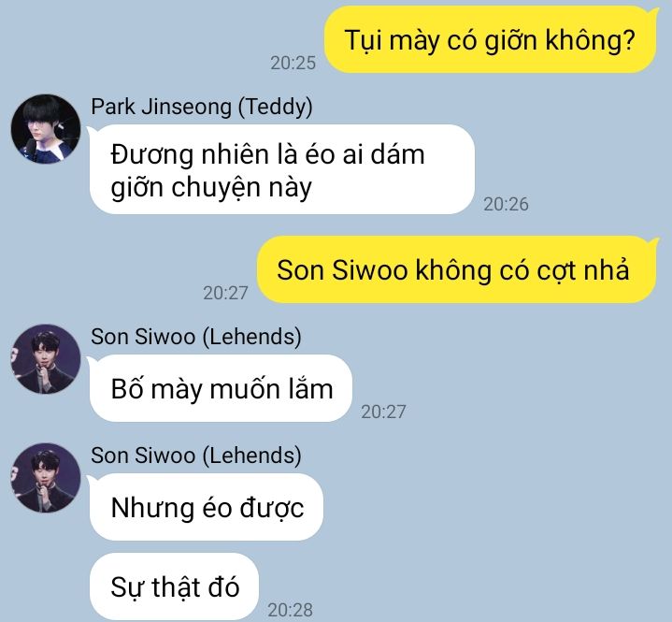672x622 pixels.
Task: Click 20:27 timestamp after 'Bố mày muốn lắm'
Action: pyautogui.click(x=383, y=412)
